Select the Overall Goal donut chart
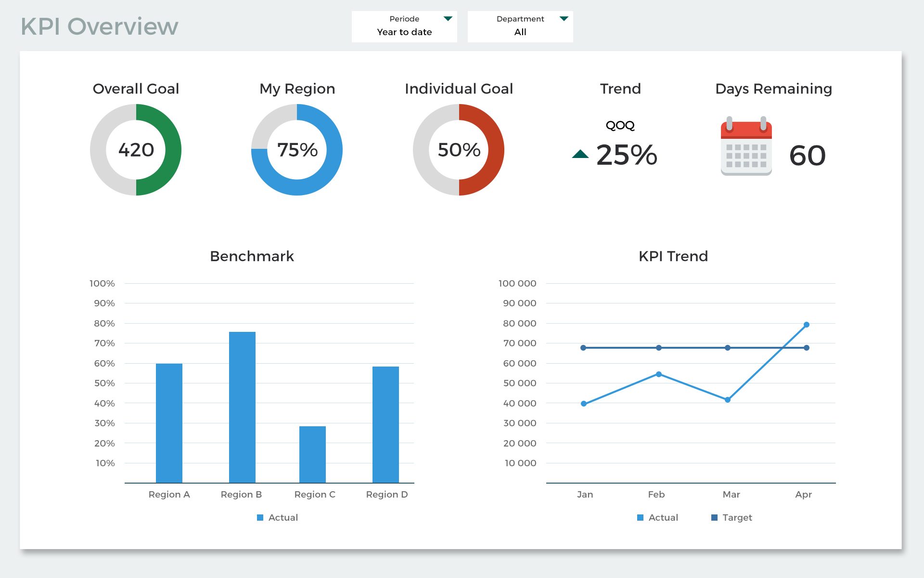The width and height of the screenshot is (924, 578). tap(136, 150)
